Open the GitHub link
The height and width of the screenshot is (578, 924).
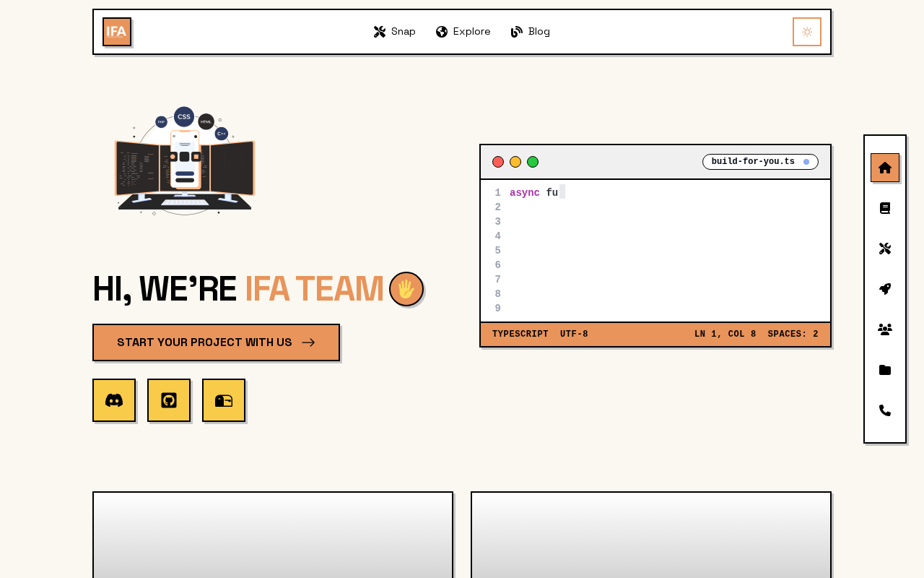[x=169, y=400]
